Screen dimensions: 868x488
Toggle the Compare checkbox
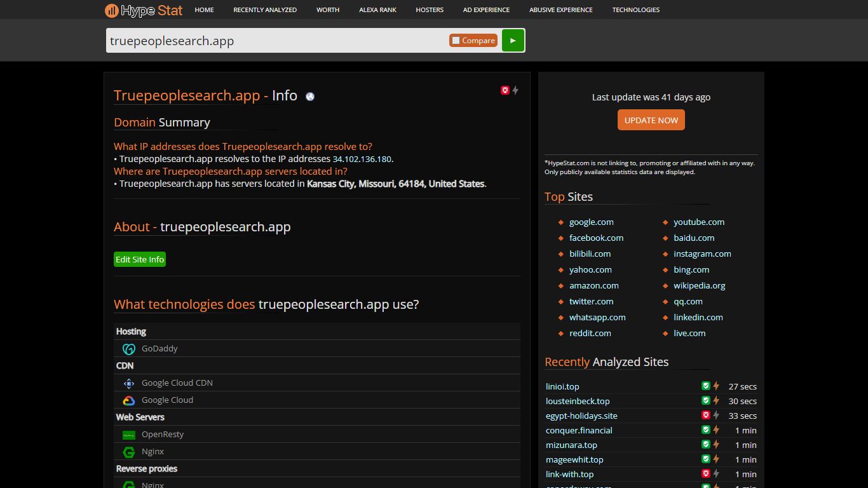coord(456,41)
